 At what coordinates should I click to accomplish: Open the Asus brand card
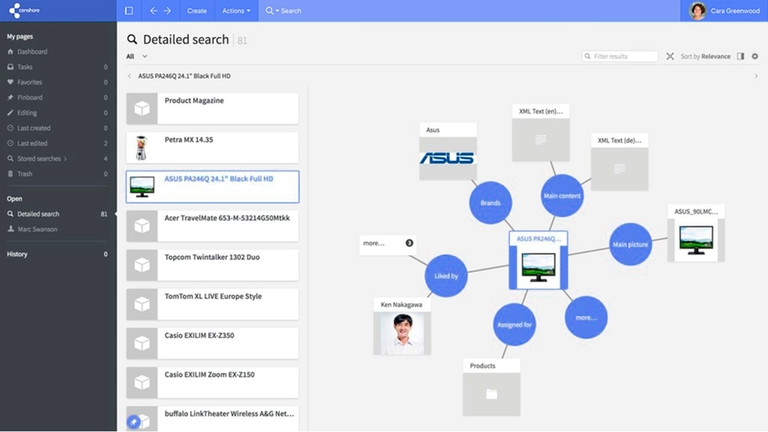click(448, 151)
